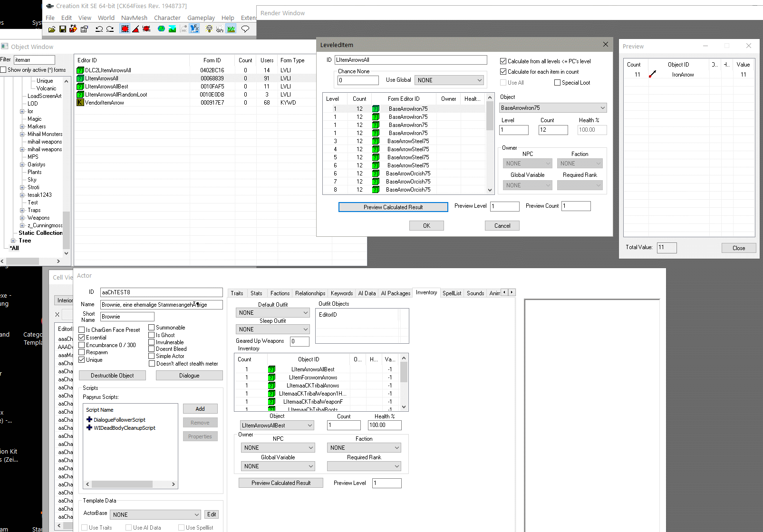Toggle Snap to Grid toolbar icon
763x532 pixels.
click(125, 29)
